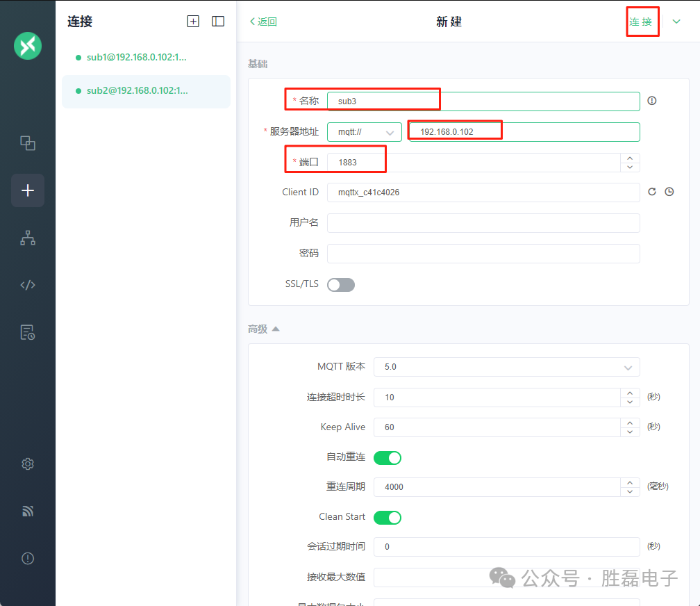The height and width of the screenshot is (606, 700).
Task: Click the plus New Connection sidebar icon
Action: coord(28,190)
